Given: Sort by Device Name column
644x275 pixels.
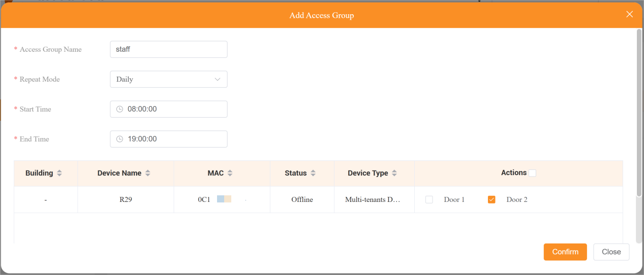Looking at the screenshot, I should click(148, 173).
